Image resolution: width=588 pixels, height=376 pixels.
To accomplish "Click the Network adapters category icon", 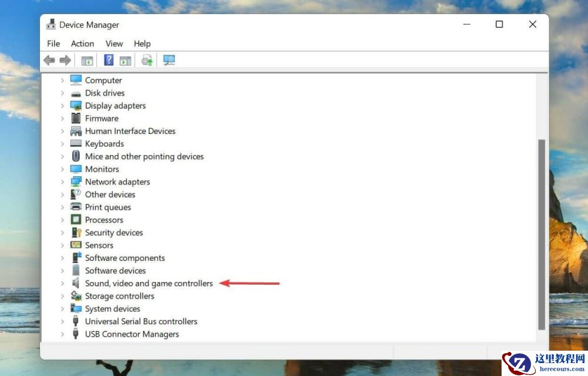I will (76, 182).
